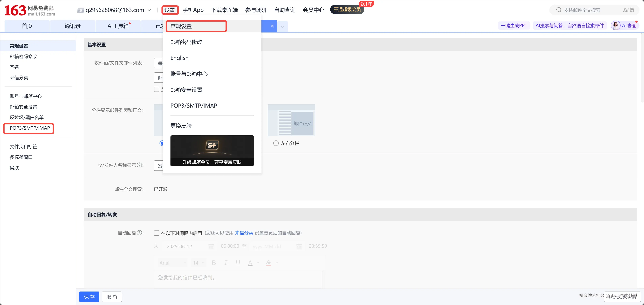644x305 pixels.
Task: Click the 保存 button
Action: [89, 297]
